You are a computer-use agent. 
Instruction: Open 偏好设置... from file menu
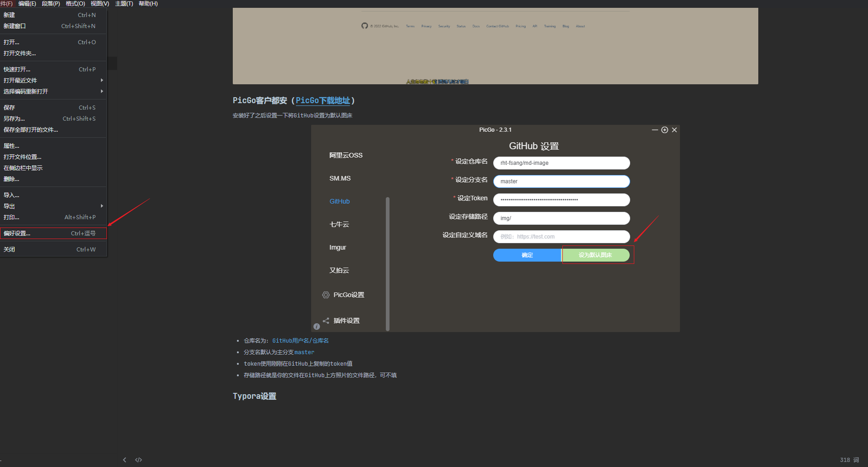click(x=53, y=233)
